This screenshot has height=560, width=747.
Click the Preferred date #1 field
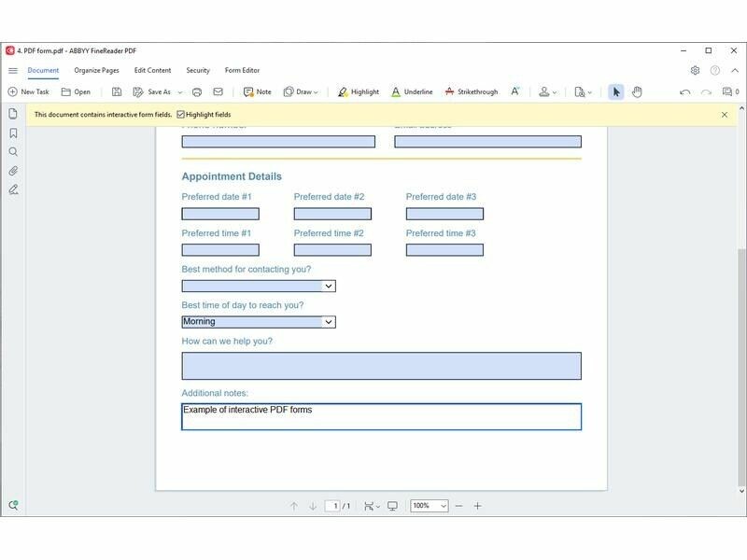(220, 214)
